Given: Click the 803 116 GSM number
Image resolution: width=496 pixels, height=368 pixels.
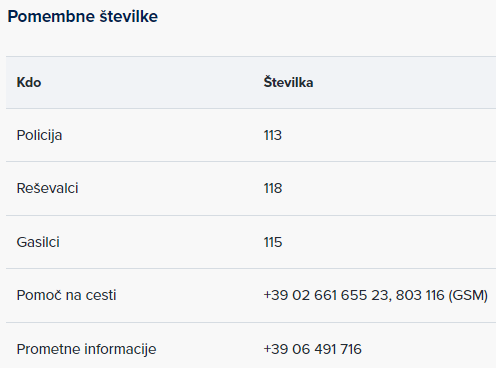Looking at the screenshot, I should pos(420,295).
